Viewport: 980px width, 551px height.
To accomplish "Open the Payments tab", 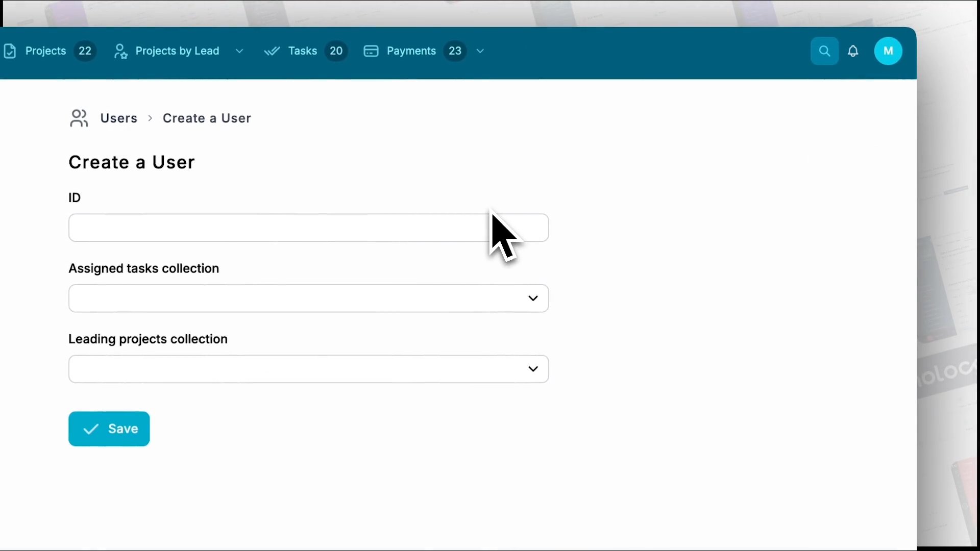I will (411, 51).
